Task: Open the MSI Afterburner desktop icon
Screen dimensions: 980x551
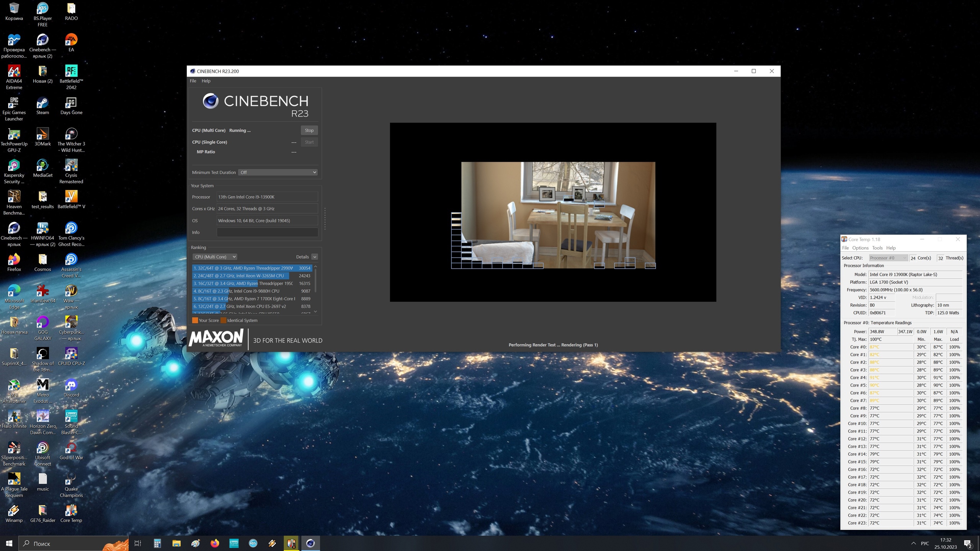Action: click(14, 385)
